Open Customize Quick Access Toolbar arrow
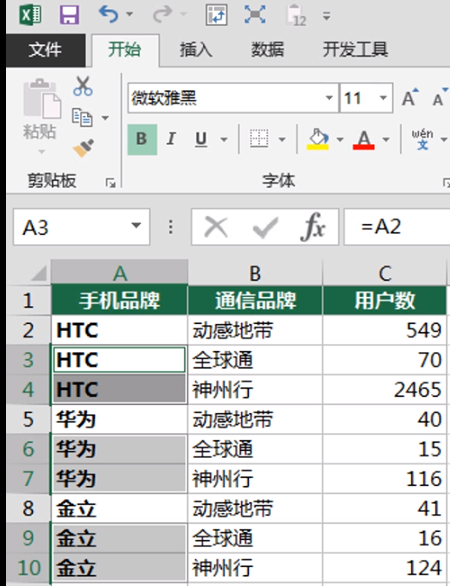 [326, 16]
